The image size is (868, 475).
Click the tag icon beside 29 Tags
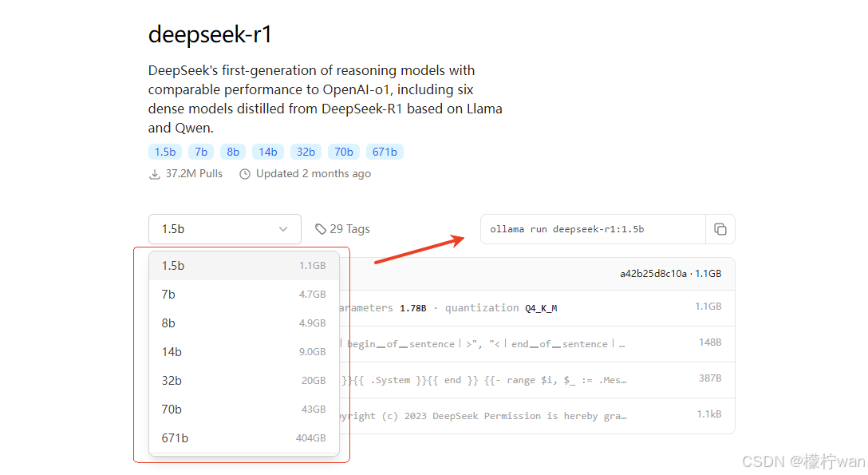[x=321, y=229]
